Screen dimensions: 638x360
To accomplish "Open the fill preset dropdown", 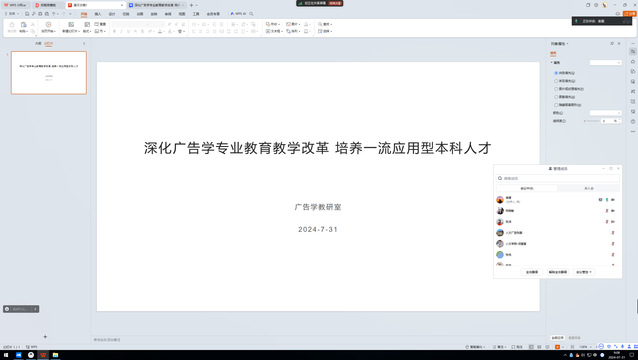I will point(605,63).
